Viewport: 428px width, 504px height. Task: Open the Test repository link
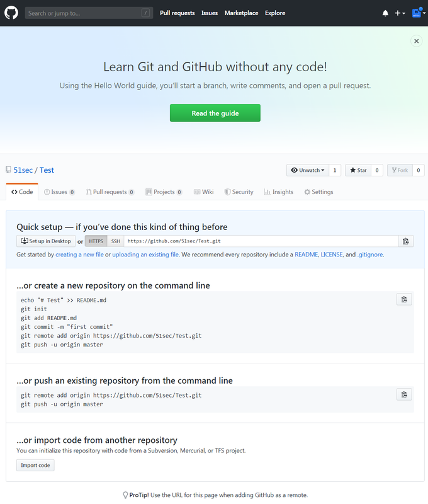(x=47, y=170)
